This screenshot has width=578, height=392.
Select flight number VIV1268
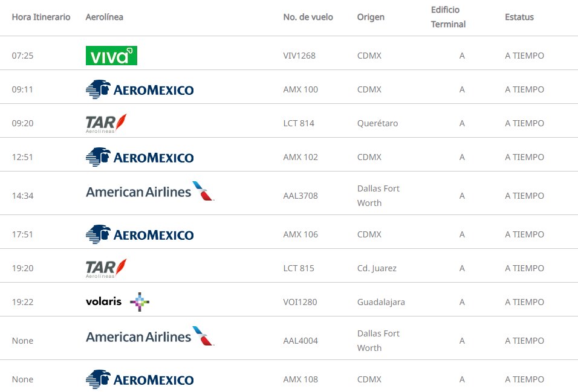click(299, 56)
